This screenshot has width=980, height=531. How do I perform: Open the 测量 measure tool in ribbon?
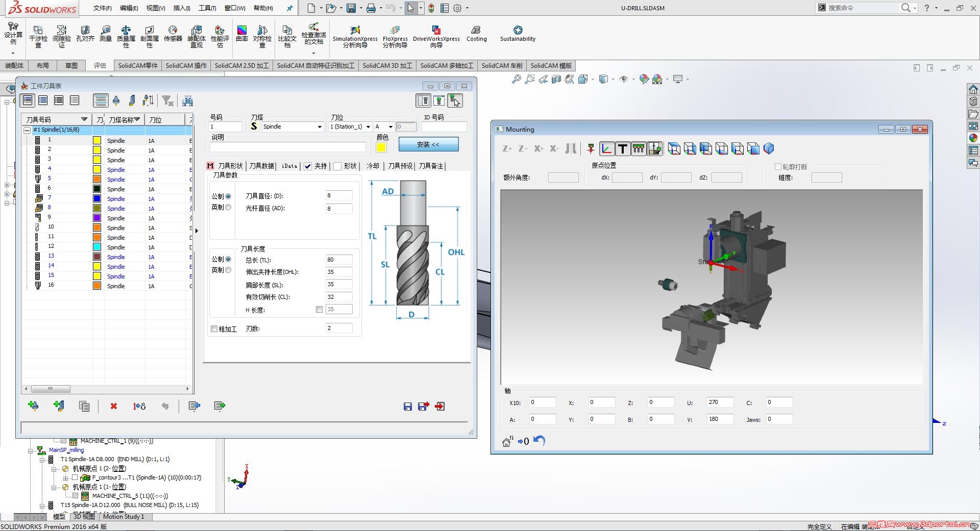[106, 34]
